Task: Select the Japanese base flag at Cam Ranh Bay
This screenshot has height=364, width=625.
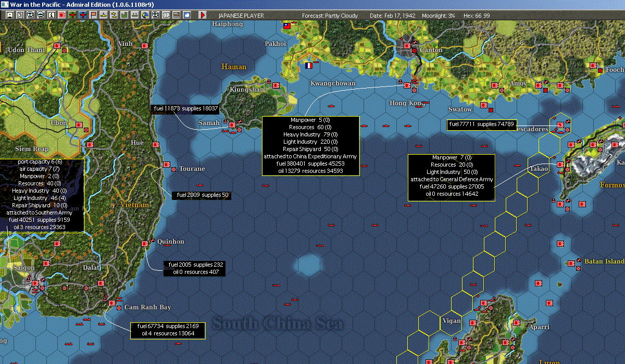Action: [x=112, y=303]
